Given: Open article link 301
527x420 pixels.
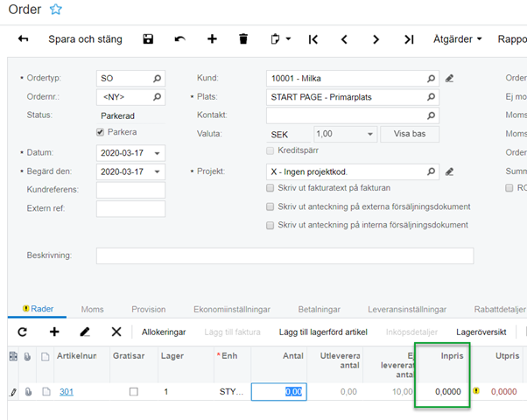Looking at the screenshot, I should (x=67, y=392).
